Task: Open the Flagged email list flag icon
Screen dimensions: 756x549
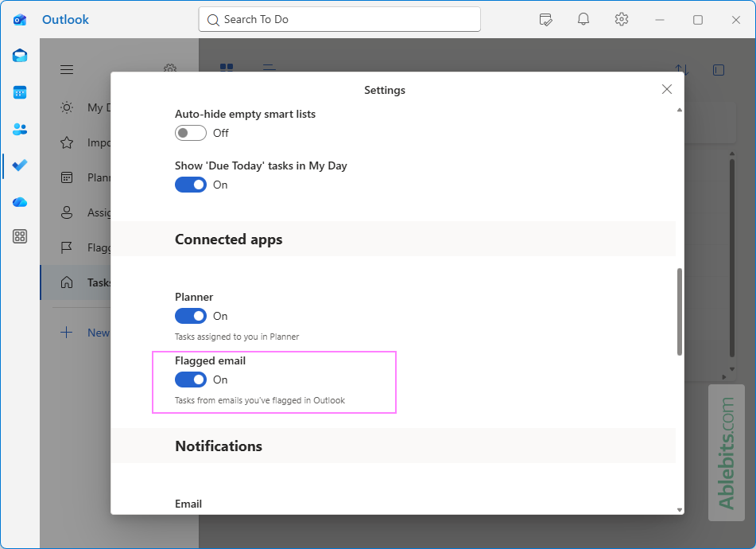Action: click(67, 247)
